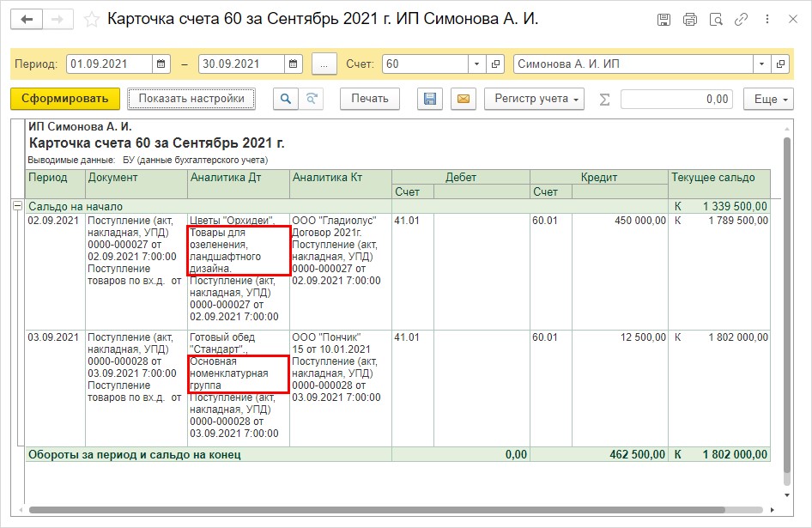Click the current balance 1 789 500,00
The image size is (812, 528).
pos(738,221)
